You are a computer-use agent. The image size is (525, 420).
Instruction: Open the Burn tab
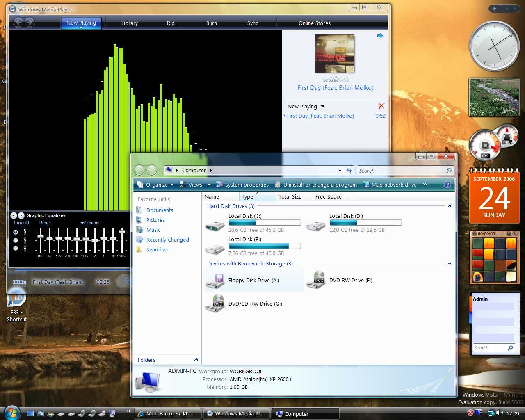coord(212,23)
